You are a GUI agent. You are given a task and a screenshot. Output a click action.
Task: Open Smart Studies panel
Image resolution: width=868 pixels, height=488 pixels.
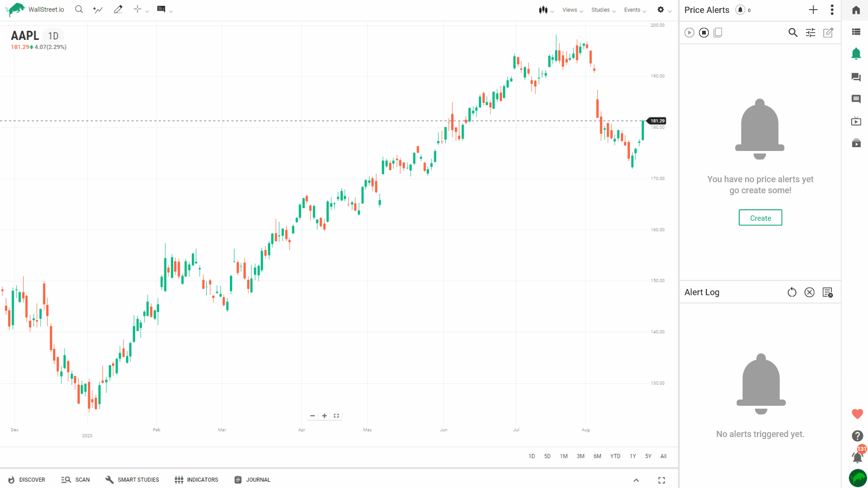(x=132, y=480)
